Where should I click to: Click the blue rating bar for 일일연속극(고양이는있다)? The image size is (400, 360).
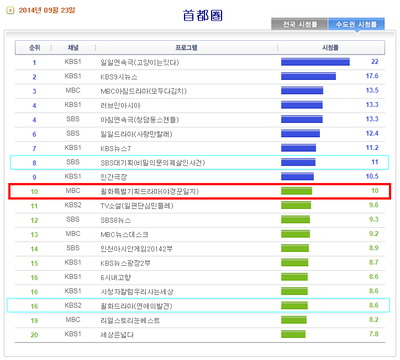(x=315, y=62)
